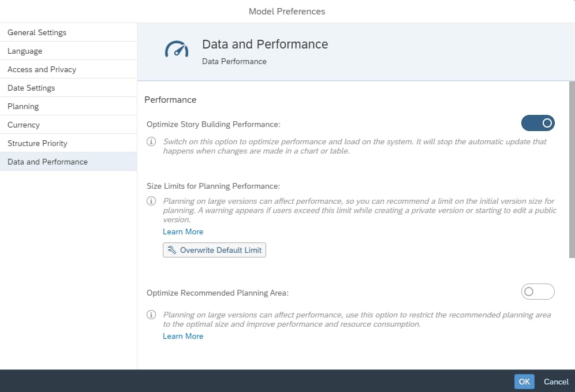Open Learn More link under size limits
Image resolution: width=575 pixels, height=392 pixels.
point(183,232)
